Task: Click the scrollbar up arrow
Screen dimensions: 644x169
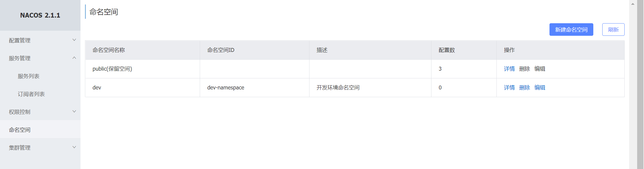Action: tap(633, 4)
